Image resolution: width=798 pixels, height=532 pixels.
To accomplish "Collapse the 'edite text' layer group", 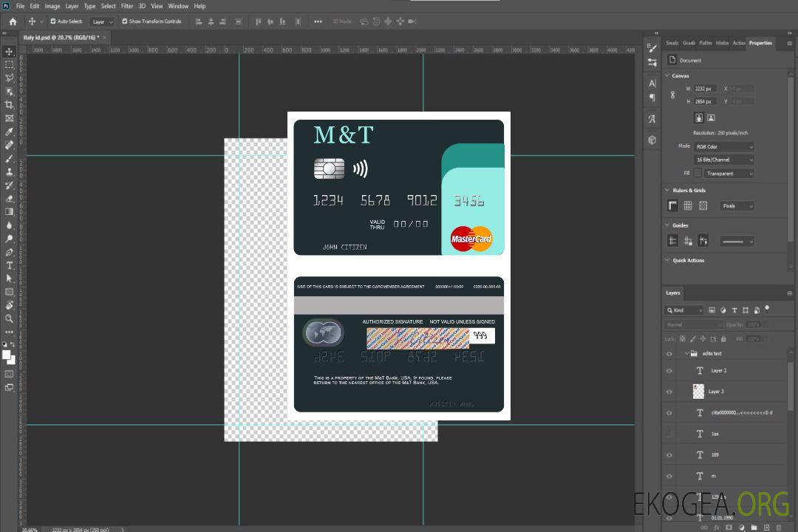I will [686, 353].
